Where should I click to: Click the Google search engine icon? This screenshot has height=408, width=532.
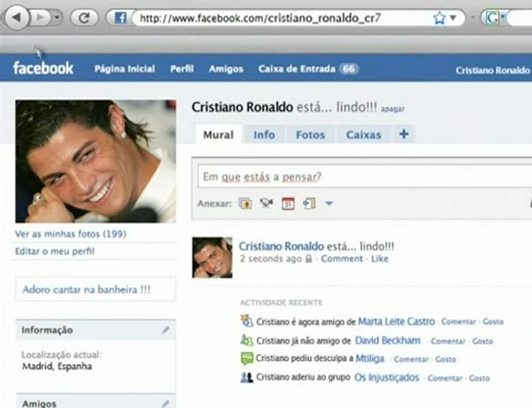(492, 18)
